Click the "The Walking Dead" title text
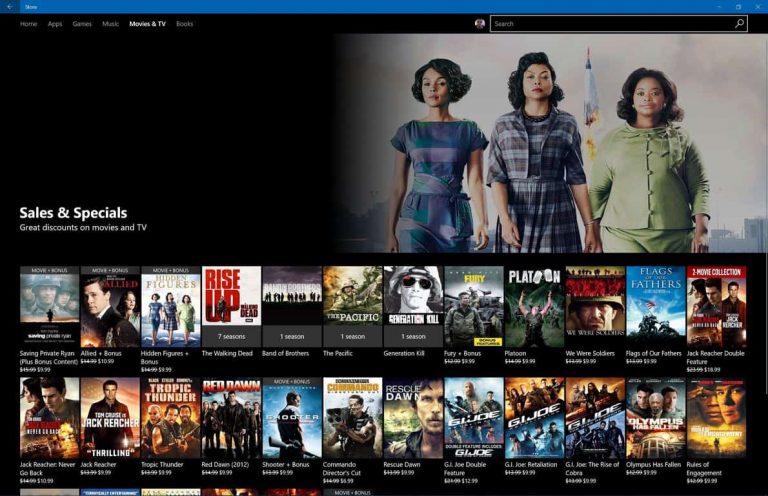Viewport: 768px width, 496px height. tap(227, 353)
